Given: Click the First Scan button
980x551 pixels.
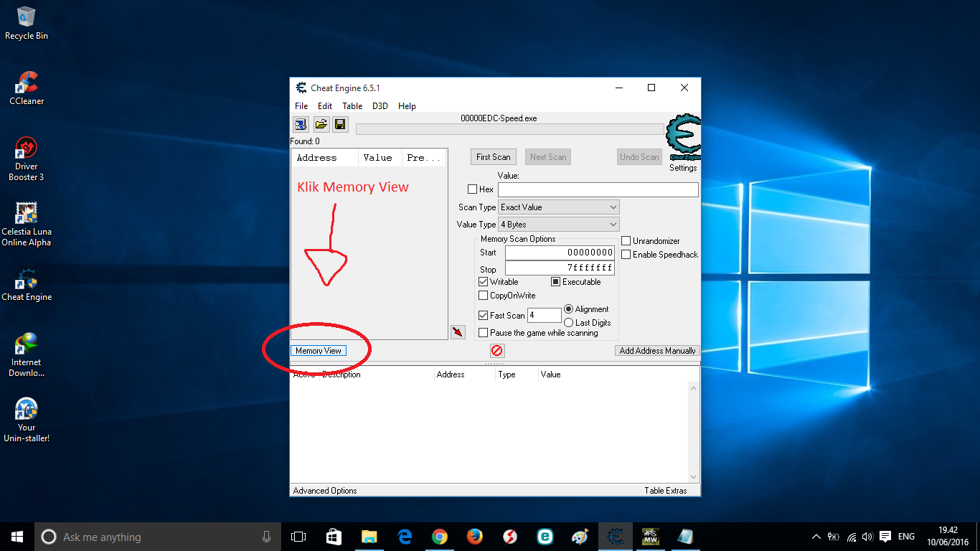Looking at the screenshot, I should (494, 157).
